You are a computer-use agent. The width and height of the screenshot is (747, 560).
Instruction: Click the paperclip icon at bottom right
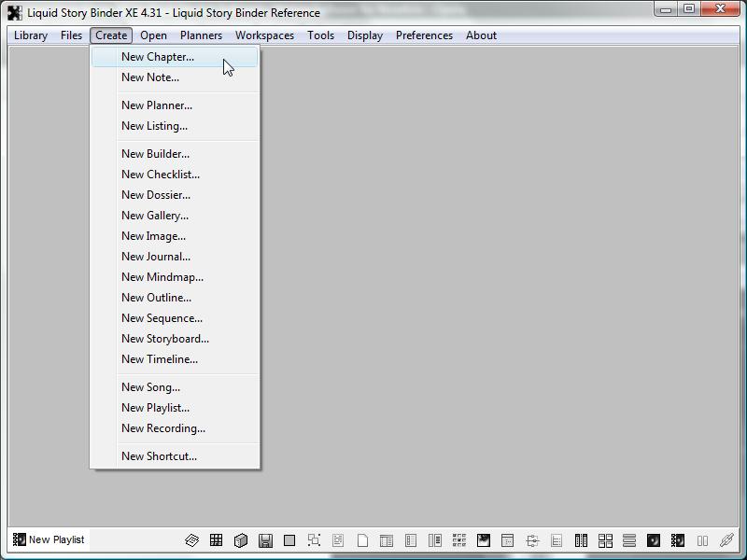coord(726,540)
